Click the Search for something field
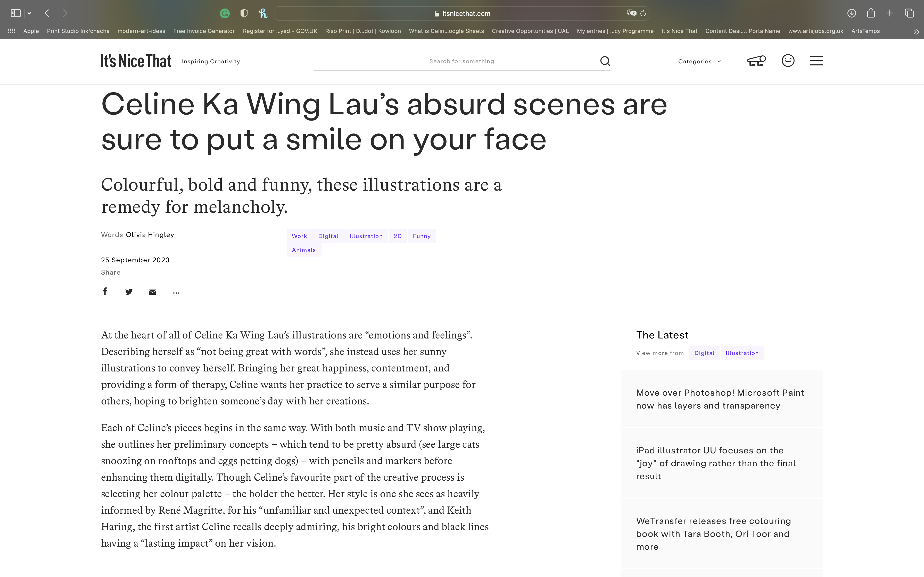 tap(461, 61)
